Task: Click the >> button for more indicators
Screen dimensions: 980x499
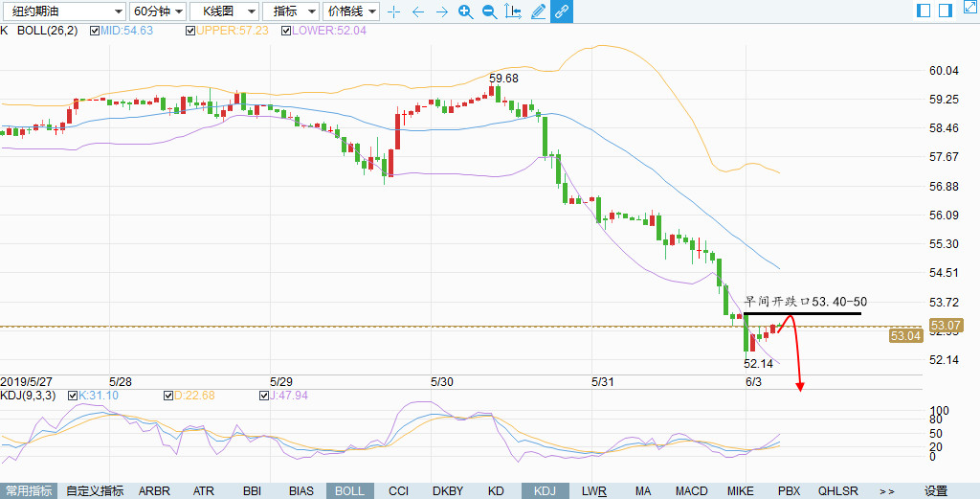Action: pyautogui.click(x=886, y=490)
